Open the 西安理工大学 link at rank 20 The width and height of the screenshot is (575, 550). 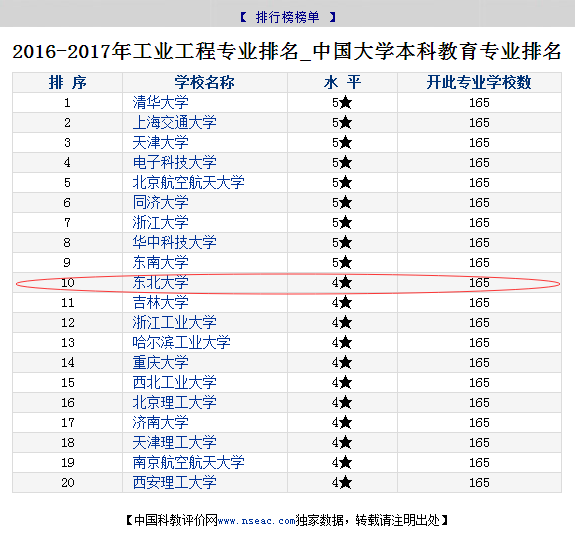coord(174,483)
